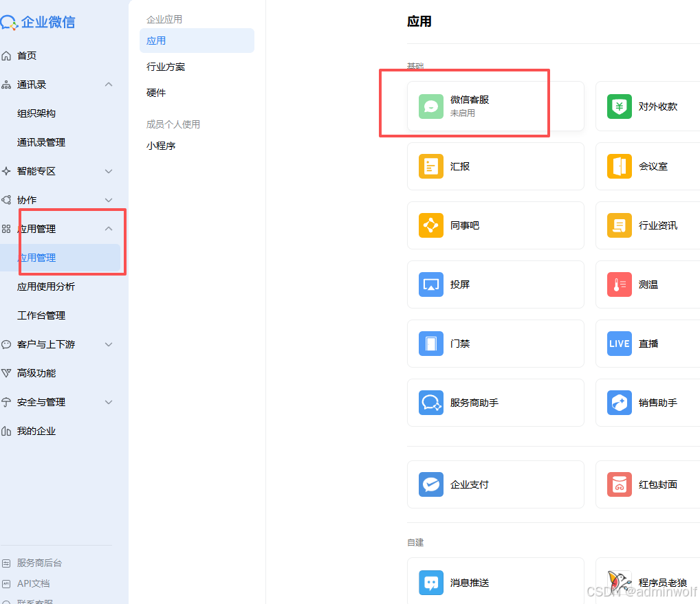Open the 对外收款 green shield icon
The image size is (700, 604).
tap(619, 107)
